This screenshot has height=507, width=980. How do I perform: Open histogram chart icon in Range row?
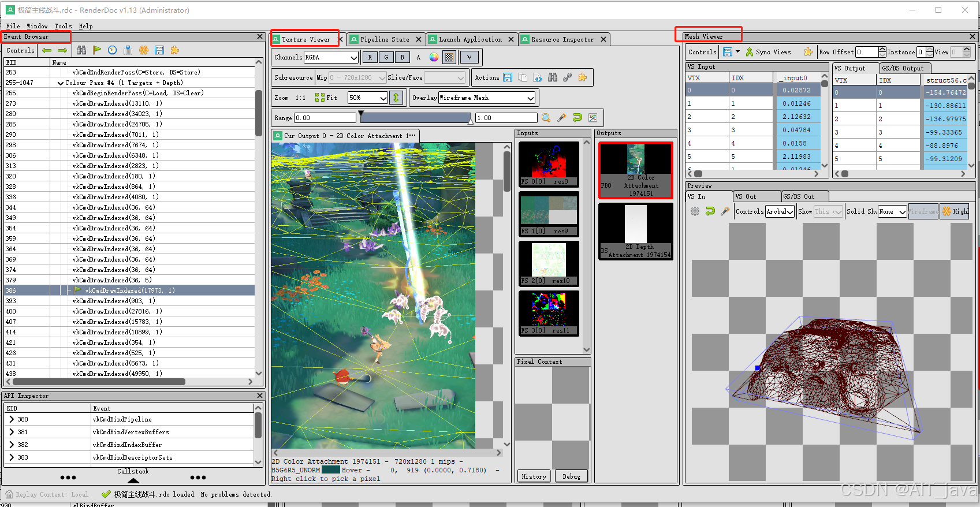[593, 118]
